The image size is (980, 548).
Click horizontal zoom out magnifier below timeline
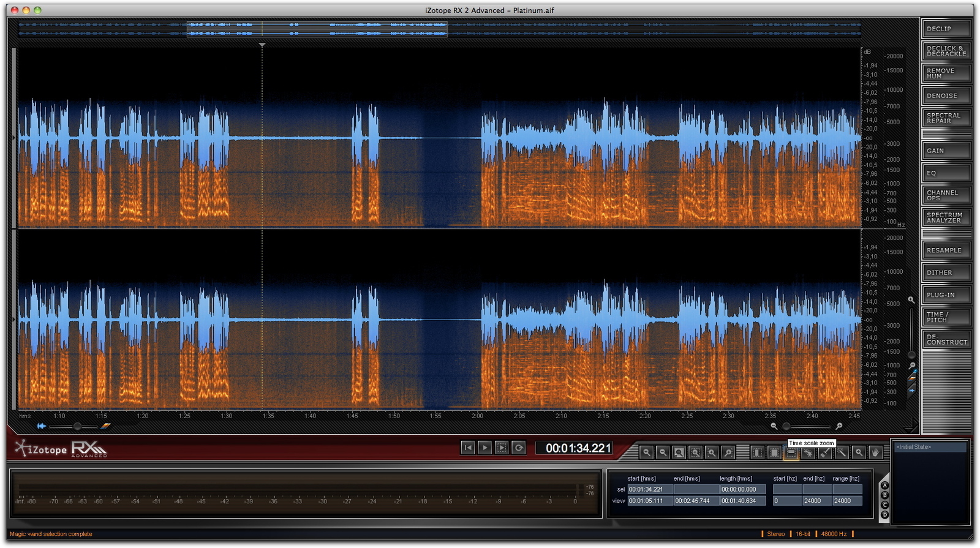click(774, 426)
